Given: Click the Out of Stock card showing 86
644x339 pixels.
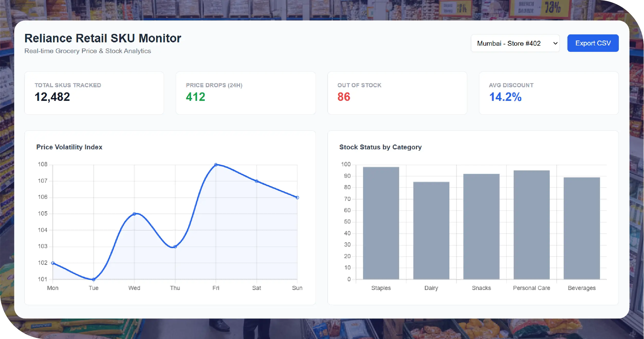Looking at the screenshot, I should 397,93.
